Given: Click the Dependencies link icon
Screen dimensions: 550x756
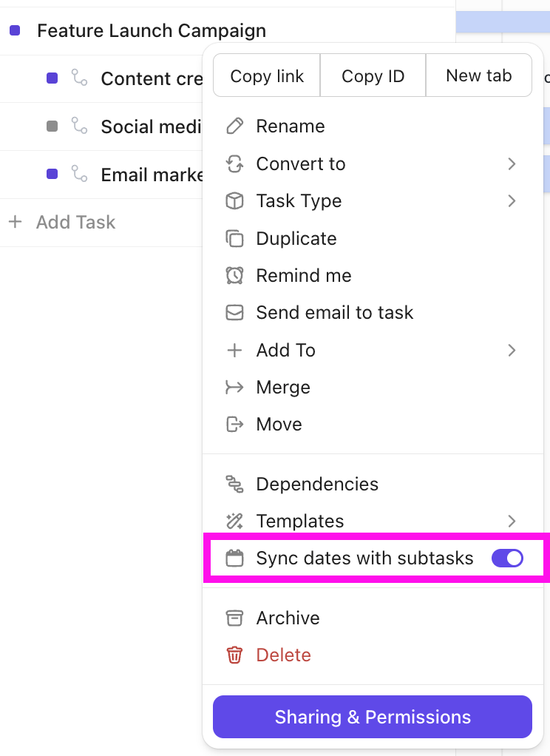Looking at the screenshot, I should 235,484.
